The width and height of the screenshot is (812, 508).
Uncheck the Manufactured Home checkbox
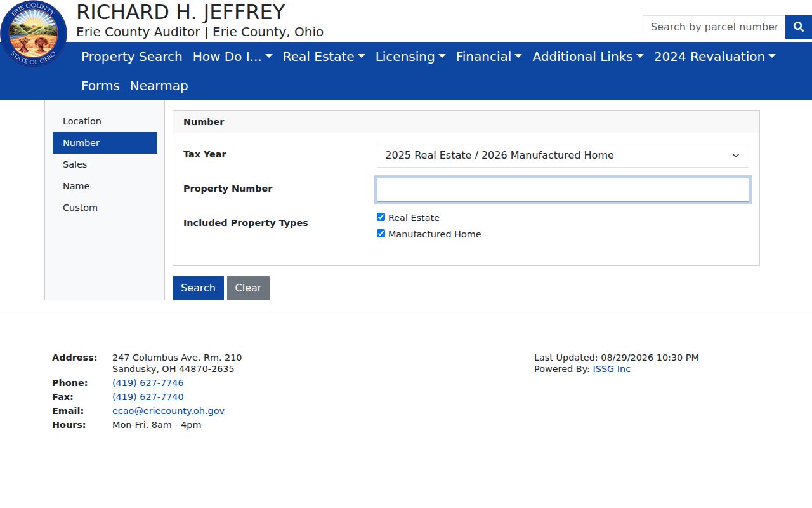(x=381, y=234)
